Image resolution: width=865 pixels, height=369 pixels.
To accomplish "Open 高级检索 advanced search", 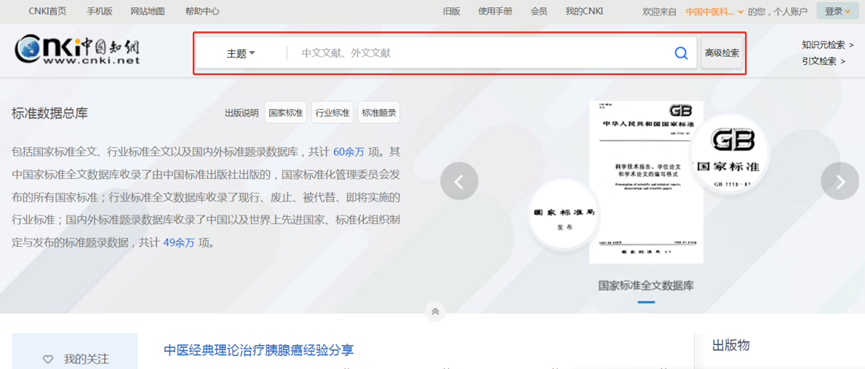I will [722, 53].
